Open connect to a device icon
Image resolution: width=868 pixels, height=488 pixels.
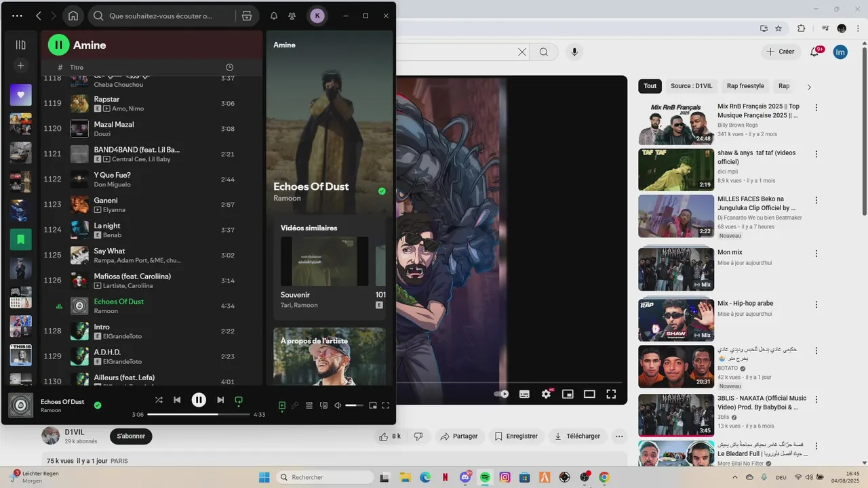click(323, 405)
